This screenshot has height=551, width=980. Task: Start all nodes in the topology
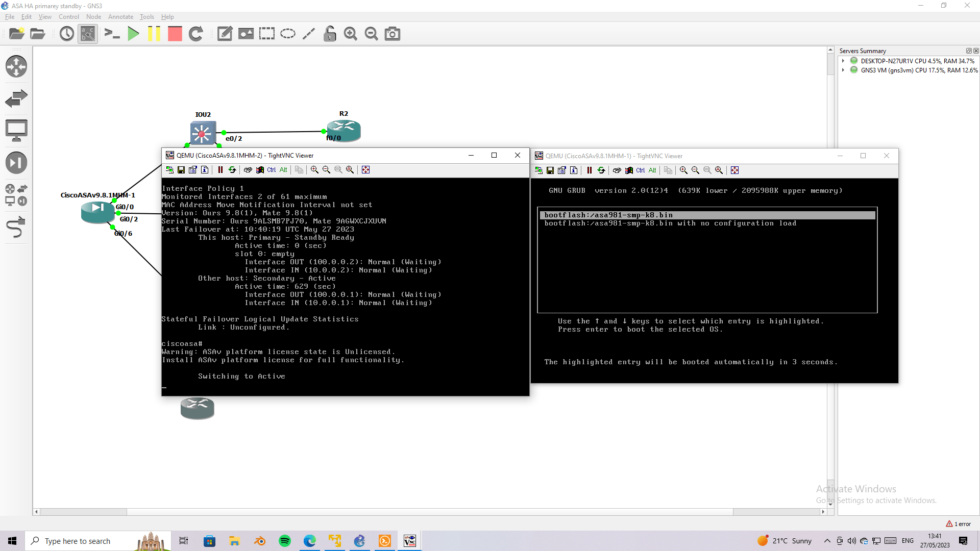click(x=133, y=34)
